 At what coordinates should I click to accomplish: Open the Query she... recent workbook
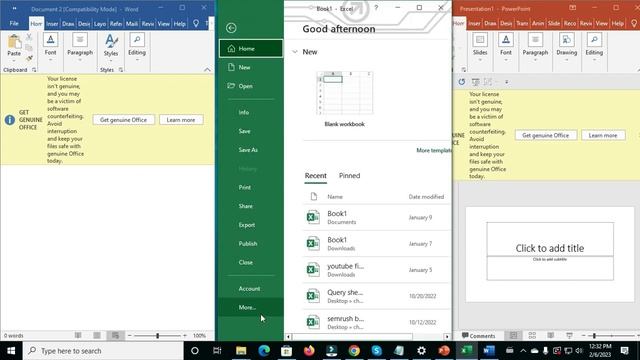[x=376, y=296]
